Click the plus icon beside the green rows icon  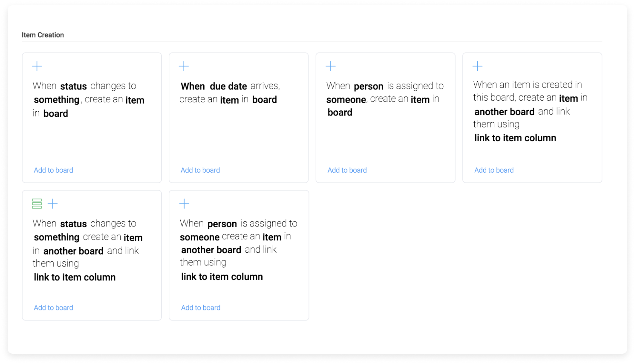coord(53,204)
